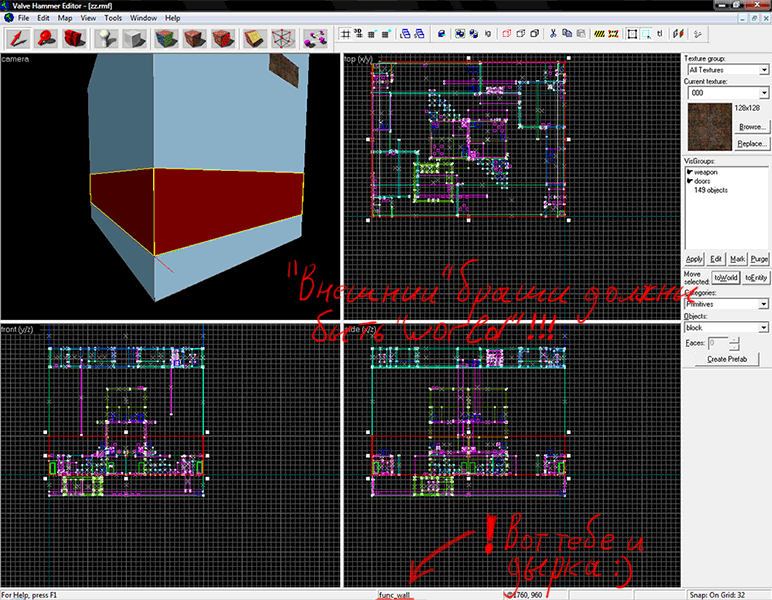The height and width of the screenshot is (600, 772).
Task: Pick the Entity tool lightbulb icon
Action: pos(108,38)
